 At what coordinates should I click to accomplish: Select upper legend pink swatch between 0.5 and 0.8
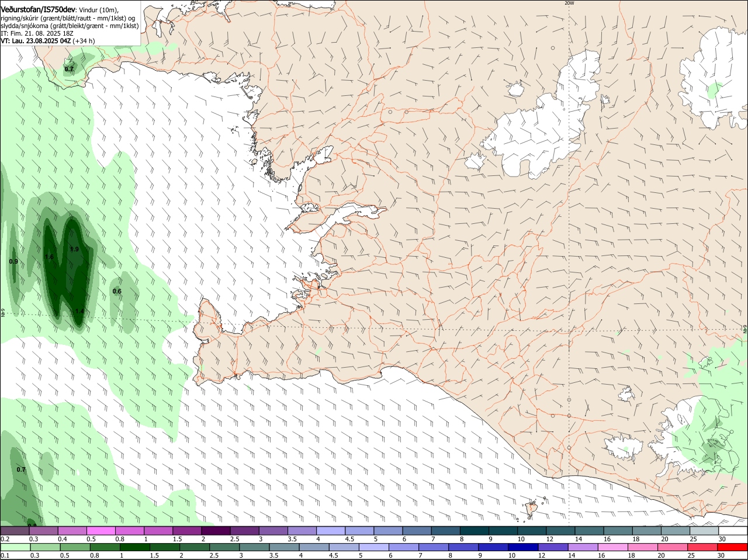pos(101,531)
